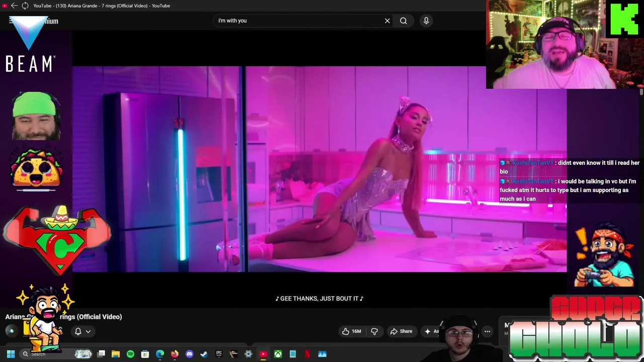Click the magnifier search button on YouTube

click(404, 21)
